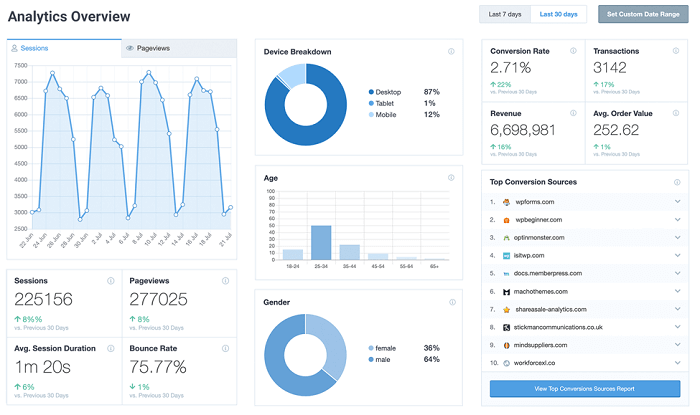
Task: Click the 35-44 age bar
Action: 350,252
